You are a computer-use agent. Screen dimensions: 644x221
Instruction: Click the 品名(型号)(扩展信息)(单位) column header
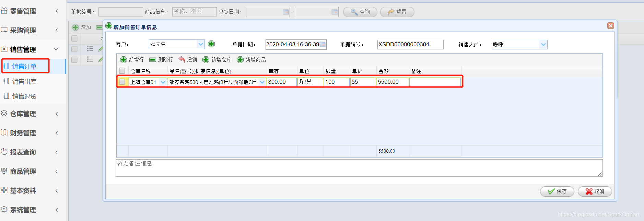[217, 71]
